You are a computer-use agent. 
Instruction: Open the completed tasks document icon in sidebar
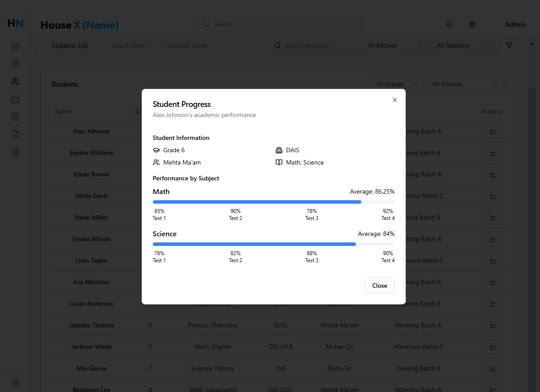coord(15,134)
